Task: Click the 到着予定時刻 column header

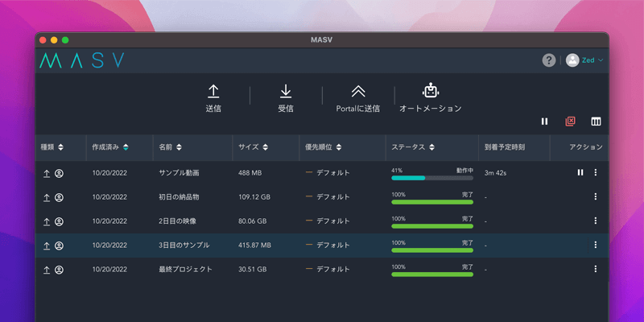Action: [505, 147]
